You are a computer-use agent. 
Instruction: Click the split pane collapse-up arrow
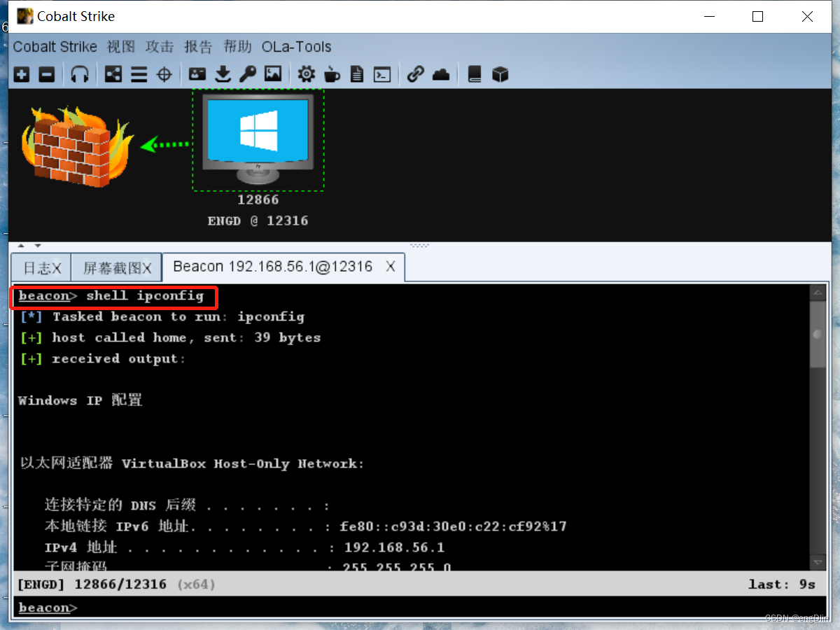(x=20, y=246)
